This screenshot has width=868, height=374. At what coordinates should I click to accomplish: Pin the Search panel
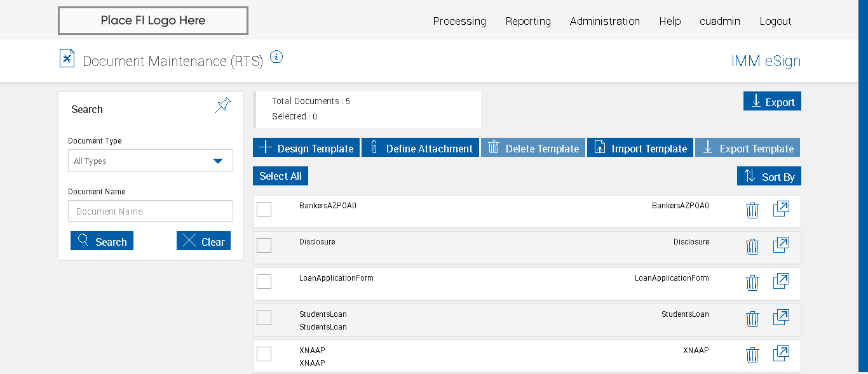[x=223, y=105]
